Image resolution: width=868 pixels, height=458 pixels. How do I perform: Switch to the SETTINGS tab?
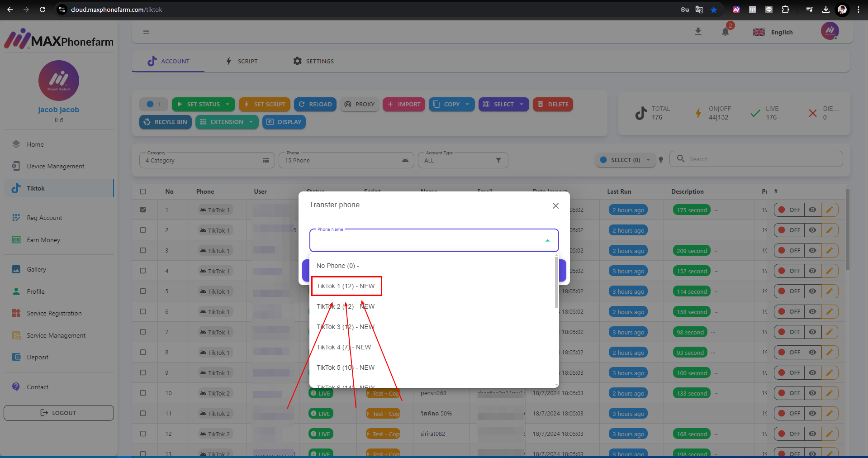click(313, 61)
